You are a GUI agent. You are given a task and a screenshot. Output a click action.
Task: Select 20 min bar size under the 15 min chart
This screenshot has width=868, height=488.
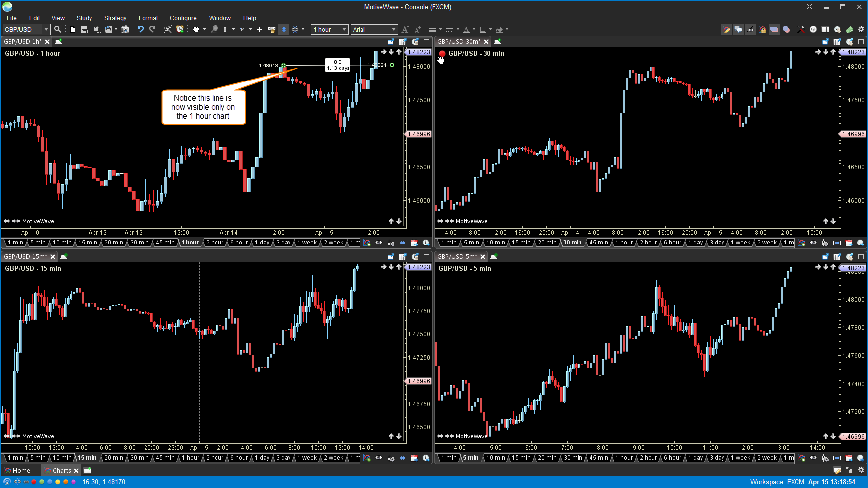pos(114,458)
